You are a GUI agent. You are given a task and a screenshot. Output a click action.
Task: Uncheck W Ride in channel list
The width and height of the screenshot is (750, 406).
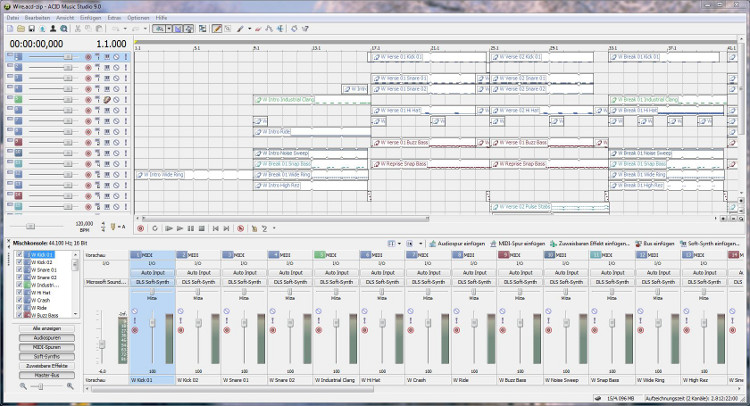19,308
